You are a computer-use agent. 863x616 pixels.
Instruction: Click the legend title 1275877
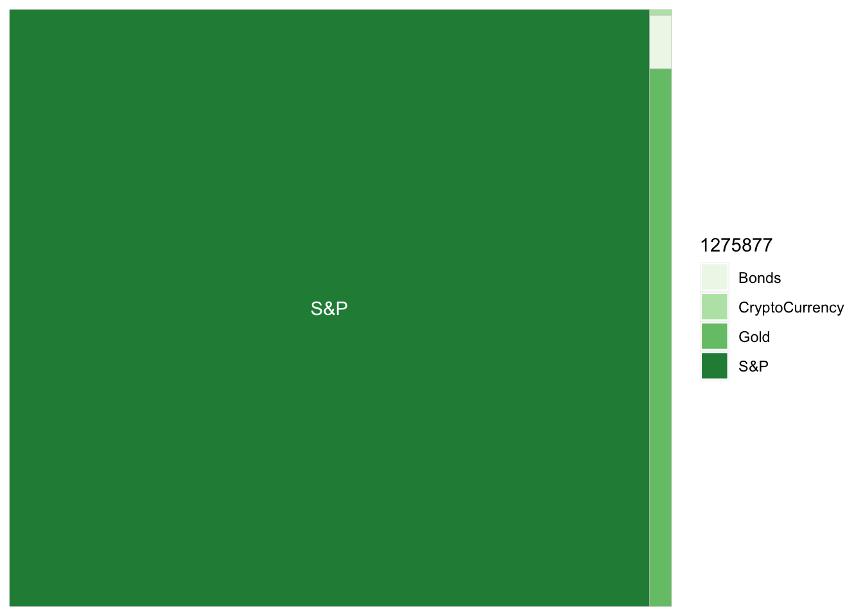(736, 245)
